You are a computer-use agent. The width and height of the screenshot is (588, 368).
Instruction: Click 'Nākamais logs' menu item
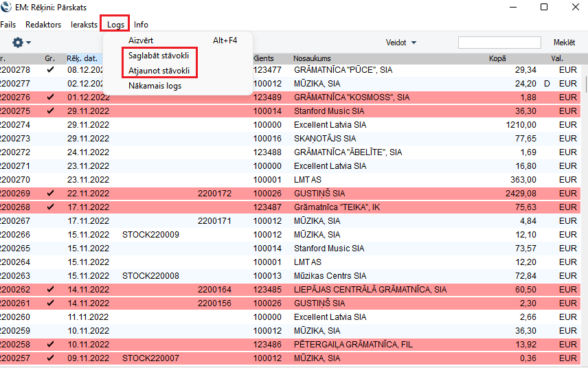(155, 86)
